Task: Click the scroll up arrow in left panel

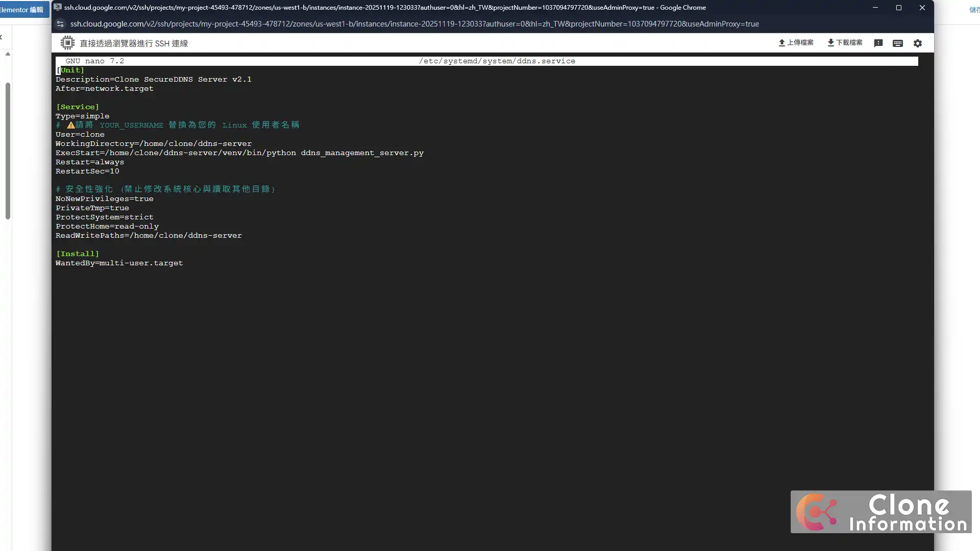Action: click(x=8, y=54)
